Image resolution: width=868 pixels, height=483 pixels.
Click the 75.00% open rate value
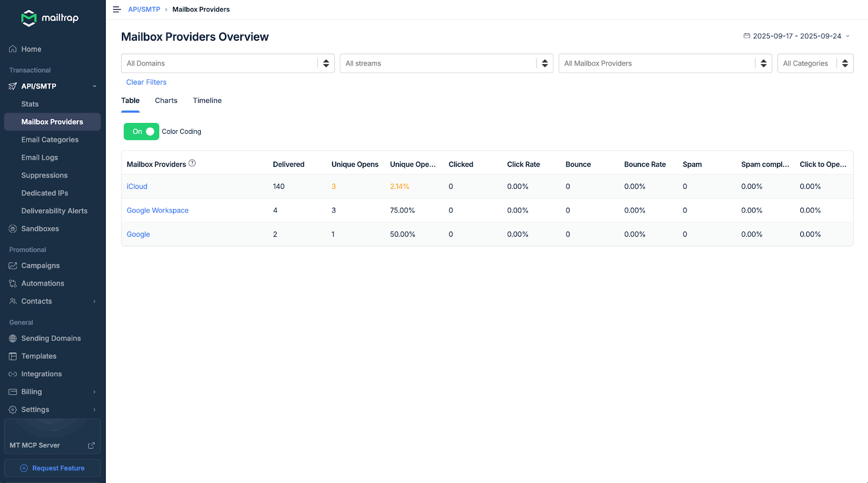[x=403, y=210]
